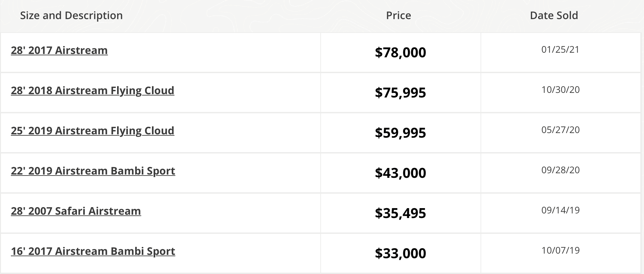Click the 09/14/19 sold date

(560, 210)
